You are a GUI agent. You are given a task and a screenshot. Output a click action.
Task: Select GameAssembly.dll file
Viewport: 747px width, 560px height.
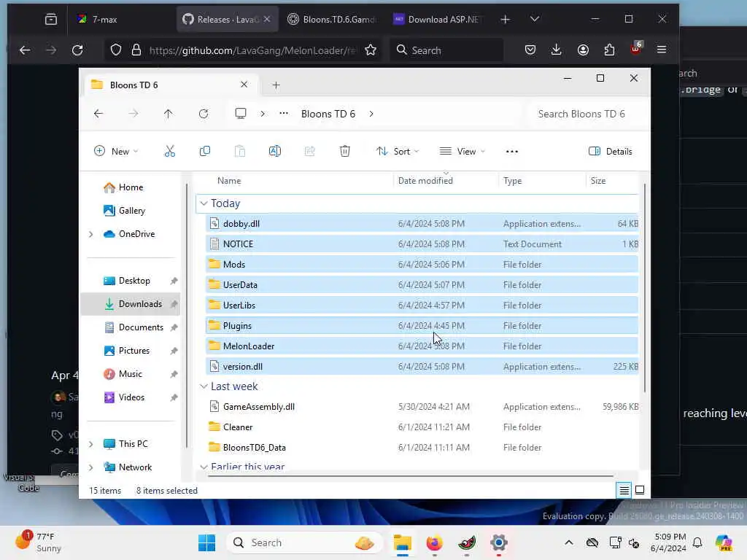422,407
